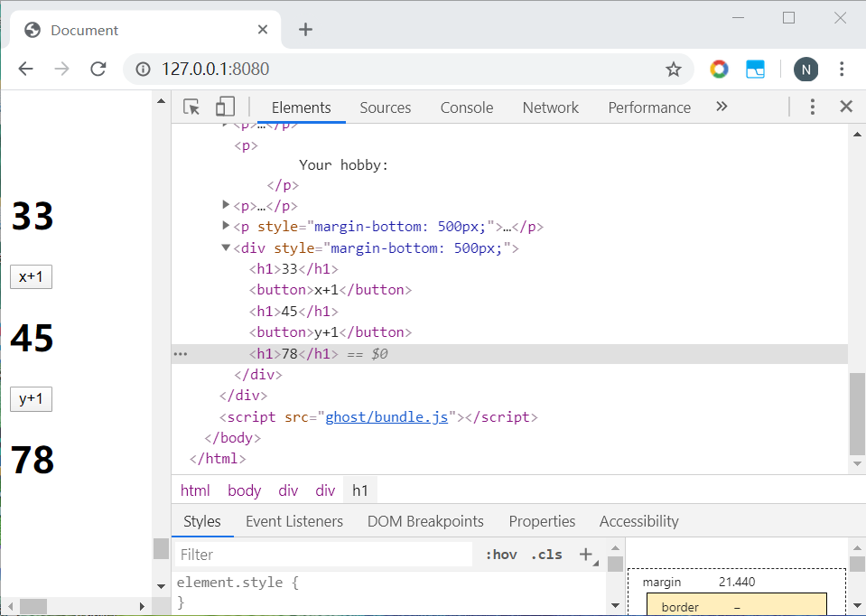Click the x+1 button on page
This screenshot has height=616, width=866.
point(31,276)
